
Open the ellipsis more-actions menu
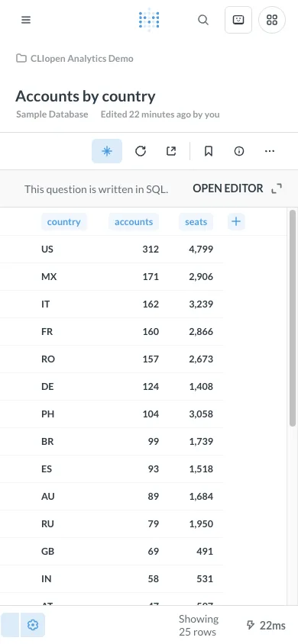point(270,151)
